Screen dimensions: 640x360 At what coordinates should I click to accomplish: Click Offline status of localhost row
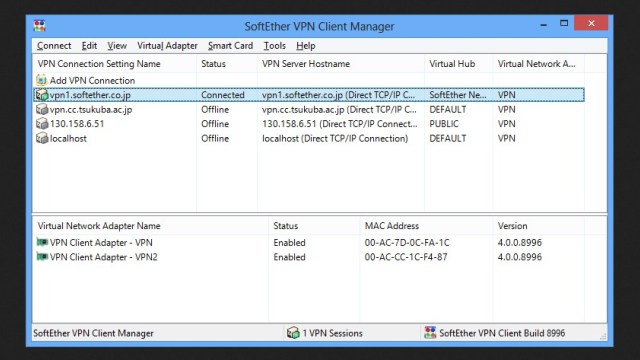click(x=215, y=138)
